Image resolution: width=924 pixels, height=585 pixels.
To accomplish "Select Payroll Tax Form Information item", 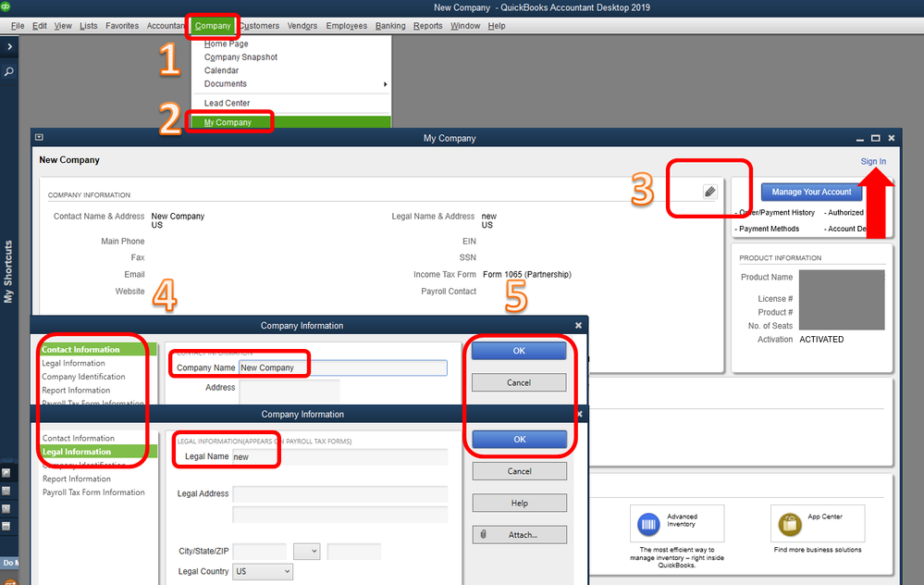I will pyautogui.click(x=93, y=492).
